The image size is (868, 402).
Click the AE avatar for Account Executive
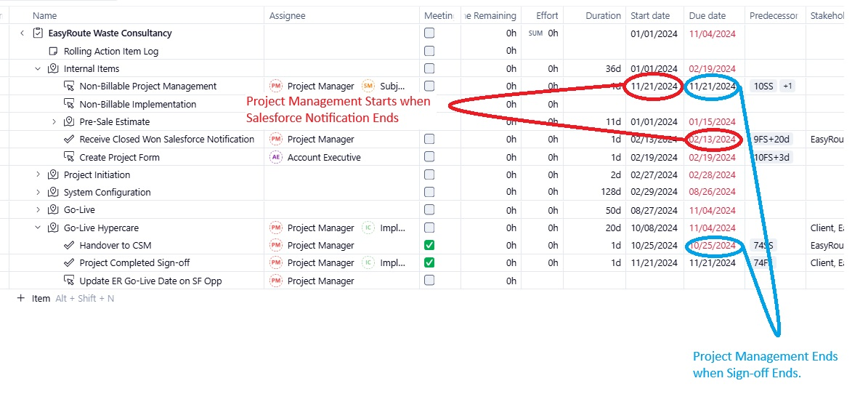coord(275,157)
